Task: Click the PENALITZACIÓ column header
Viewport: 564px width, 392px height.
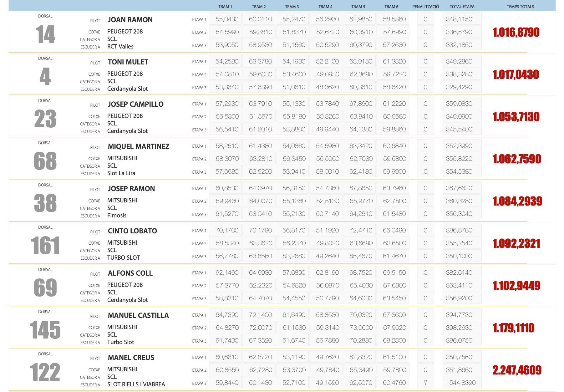Action: [x=425, y=7]
